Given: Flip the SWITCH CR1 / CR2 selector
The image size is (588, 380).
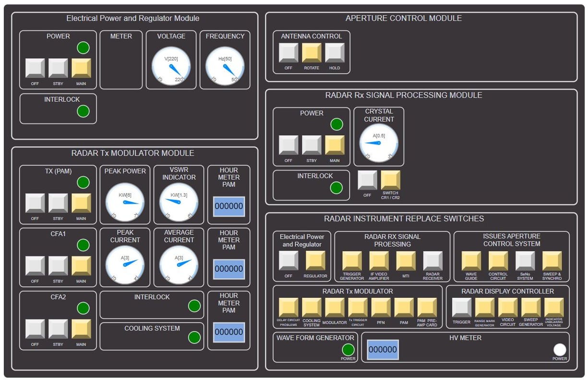Looking at the screenshot, I should click(390, 181).
